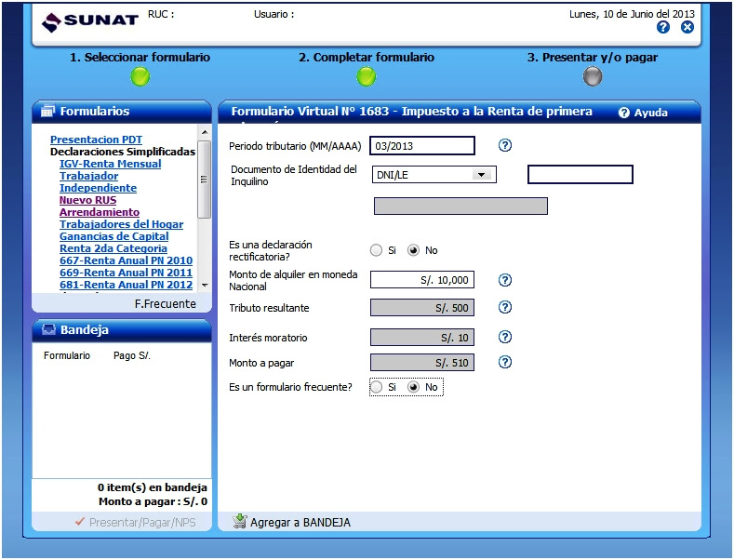Select Si for formulario frecuente
The height and width of the screenshot is (560, 734).
376,387
